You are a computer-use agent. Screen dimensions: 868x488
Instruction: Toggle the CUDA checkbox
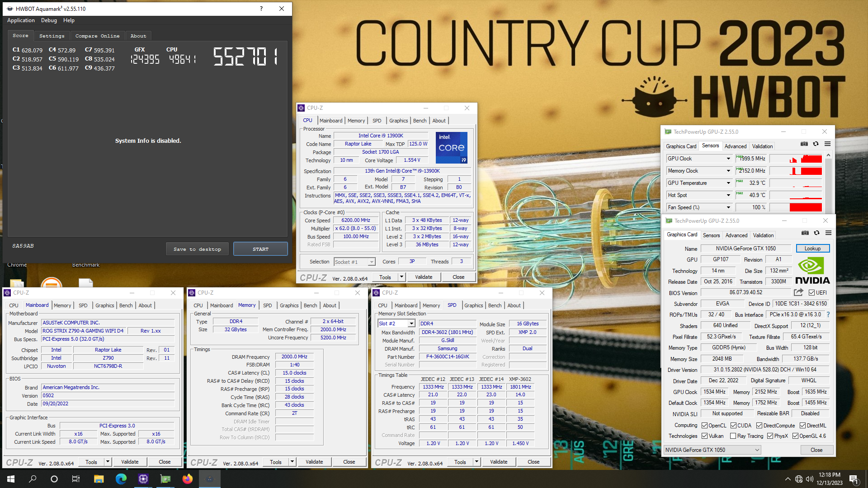click(733, 426)
